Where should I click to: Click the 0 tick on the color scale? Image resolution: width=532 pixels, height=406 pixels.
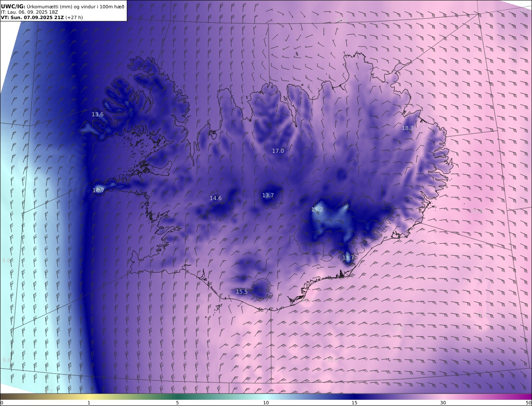pos(2,403)
